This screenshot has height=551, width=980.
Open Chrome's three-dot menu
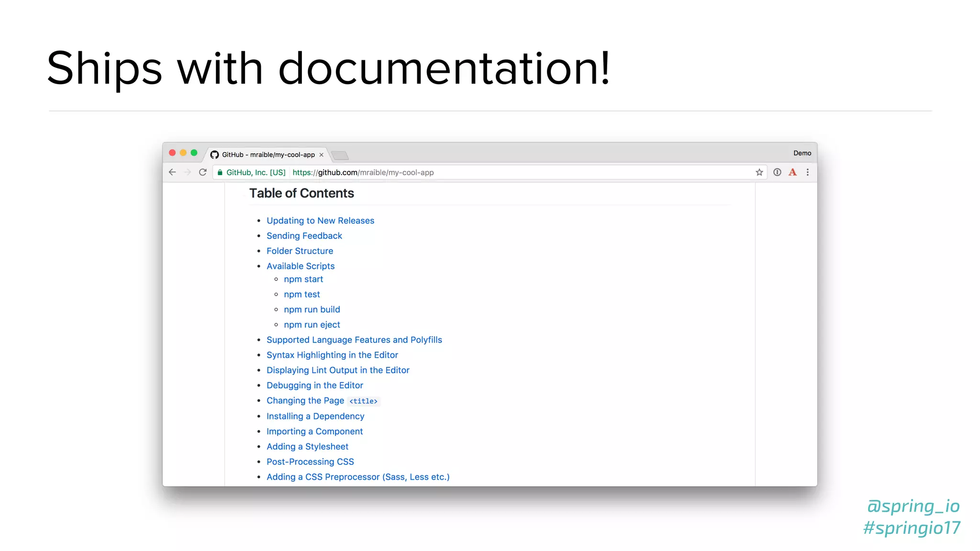808,172
